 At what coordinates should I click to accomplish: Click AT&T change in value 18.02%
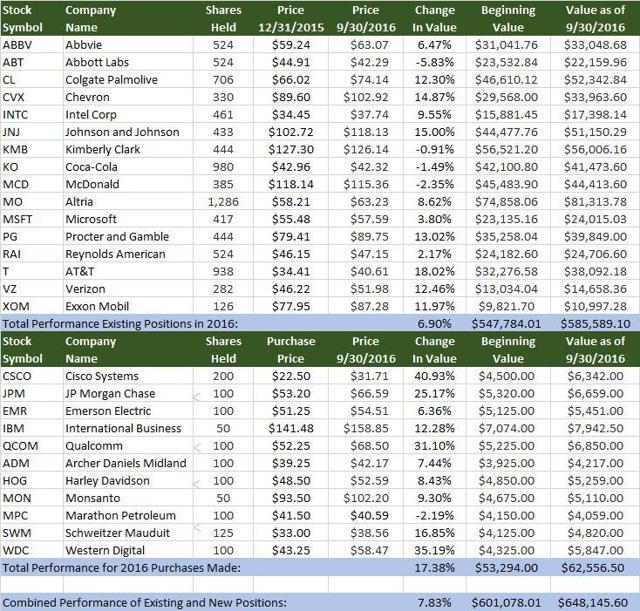coord(435,271)
